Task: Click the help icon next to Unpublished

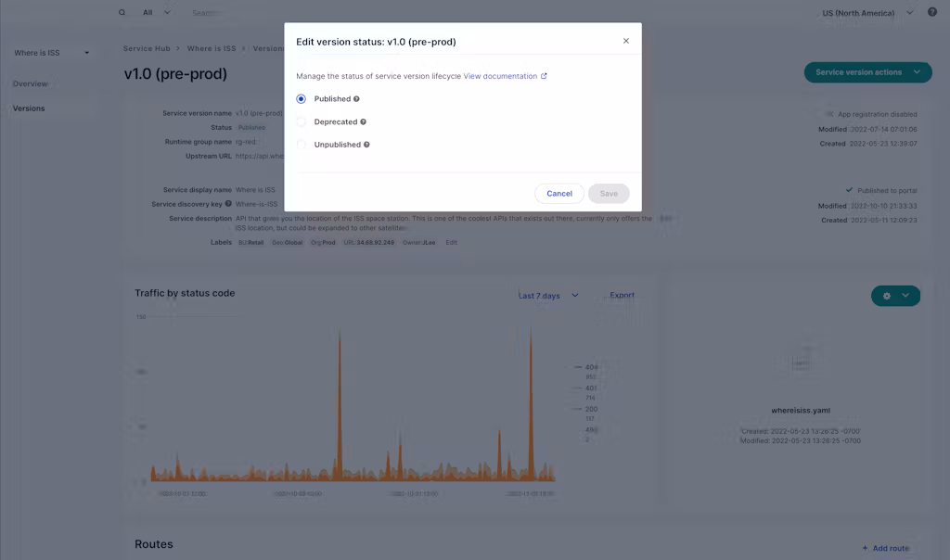Action: click(366, 145)
